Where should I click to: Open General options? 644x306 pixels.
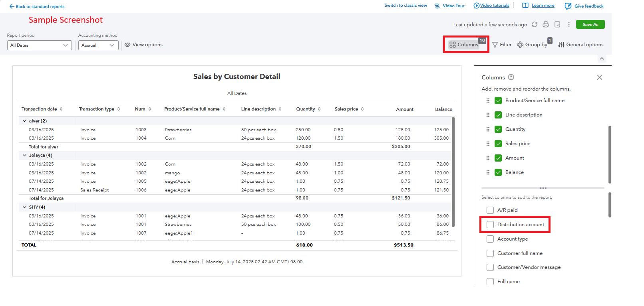(580, 45)
